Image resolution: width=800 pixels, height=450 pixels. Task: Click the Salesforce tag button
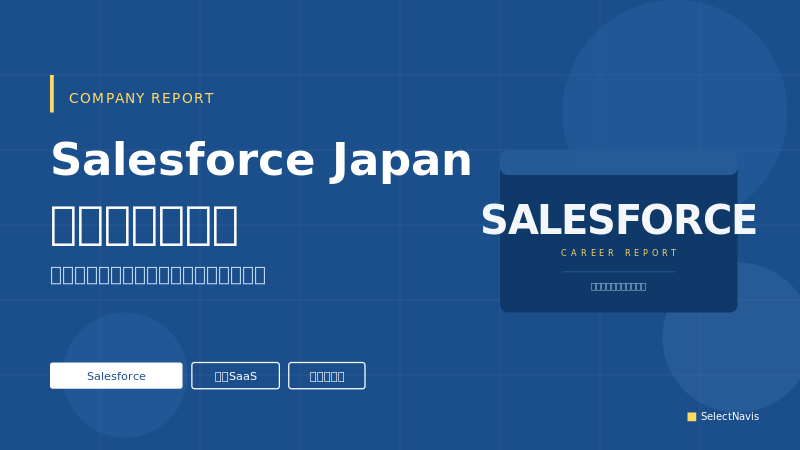(x=116, y=376)
